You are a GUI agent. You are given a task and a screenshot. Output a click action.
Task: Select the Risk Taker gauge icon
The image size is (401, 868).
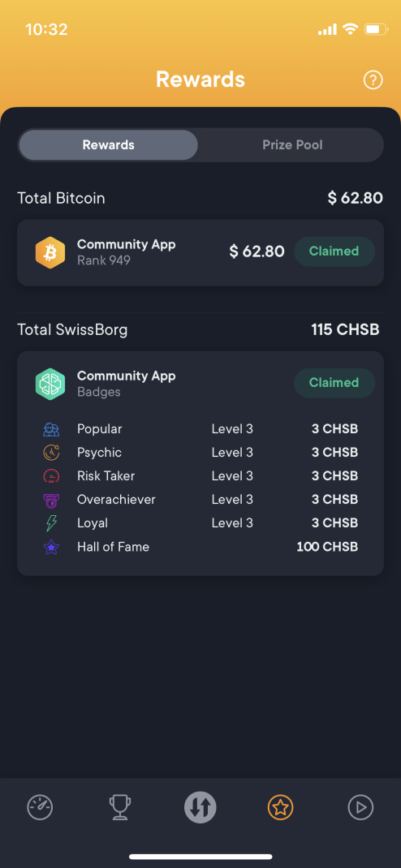click(x=51, y=476)
